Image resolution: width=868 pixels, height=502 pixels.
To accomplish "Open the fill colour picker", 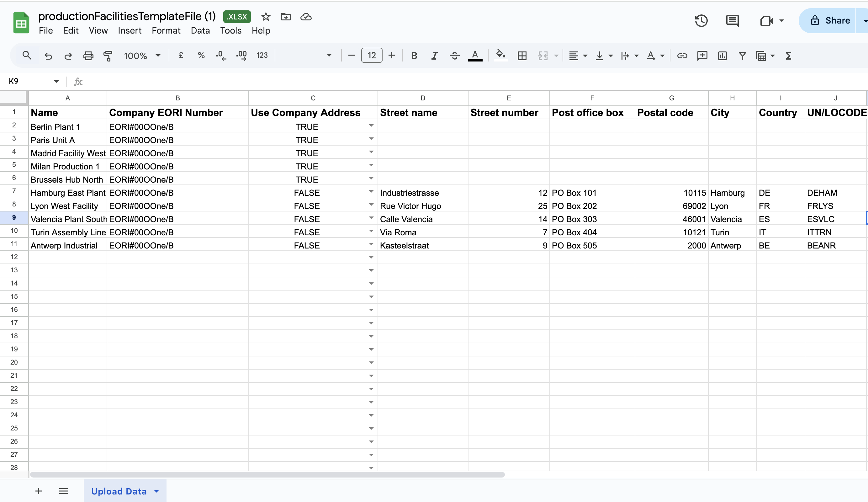I will pyautogui.click(x=500, y=55).
